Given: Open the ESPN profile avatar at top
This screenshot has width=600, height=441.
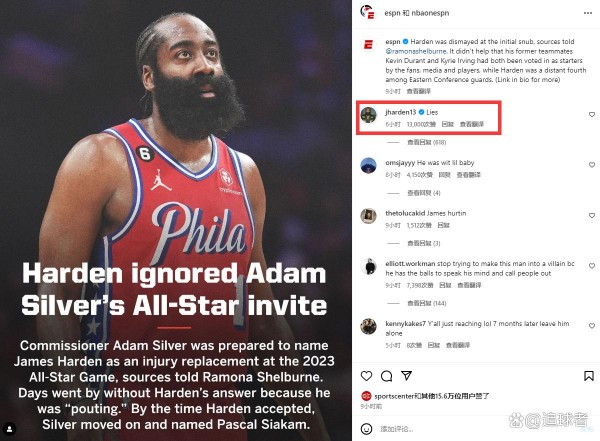Looking at the screenshot, I should (367, 12).
